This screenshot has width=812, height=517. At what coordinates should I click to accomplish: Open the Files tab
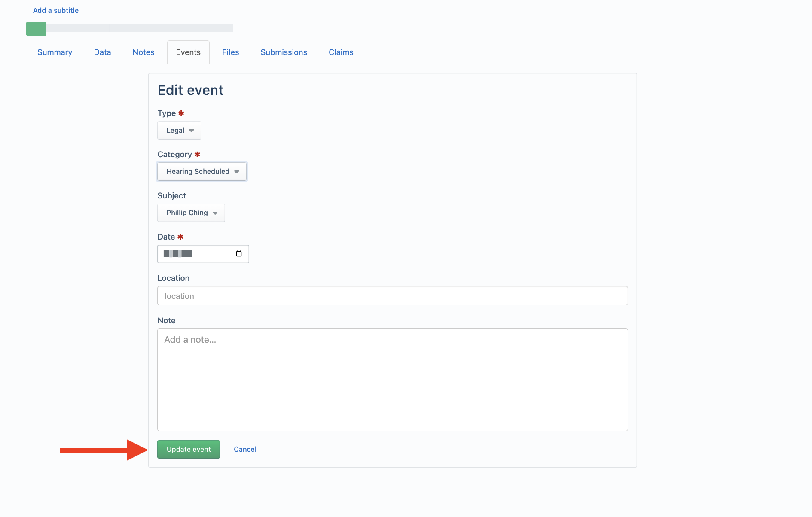pyautogui.click(x=230, y=52)
